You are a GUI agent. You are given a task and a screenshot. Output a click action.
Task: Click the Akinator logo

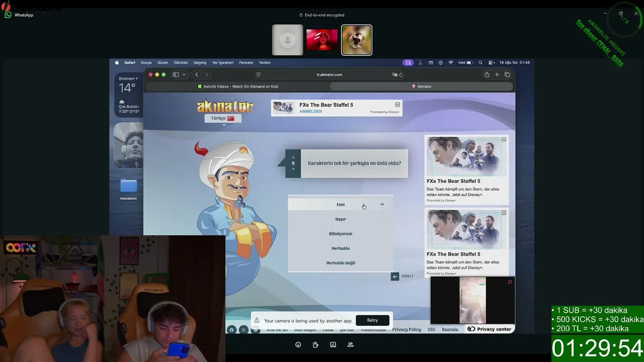(225, 106)
